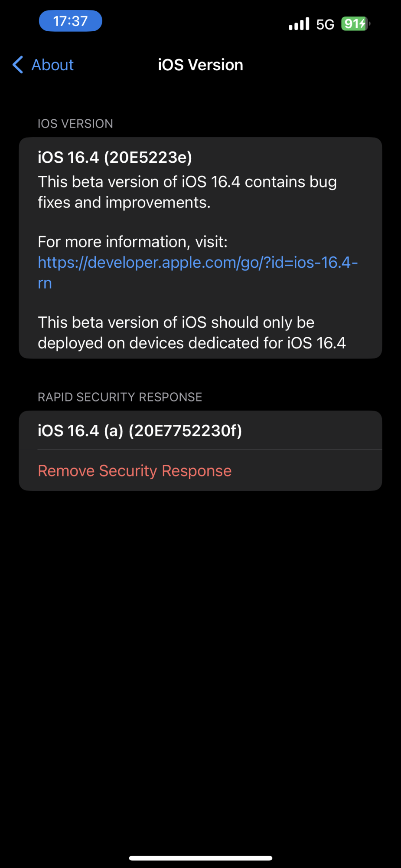
Task: Tap the beta bug fixes description text
Action: 187,192
